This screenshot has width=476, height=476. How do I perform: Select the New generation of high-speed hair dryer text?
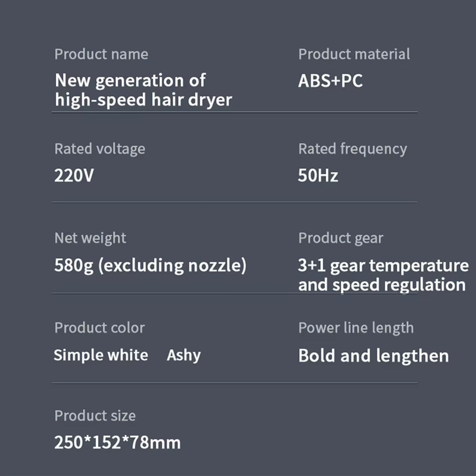tap(143, 90)
